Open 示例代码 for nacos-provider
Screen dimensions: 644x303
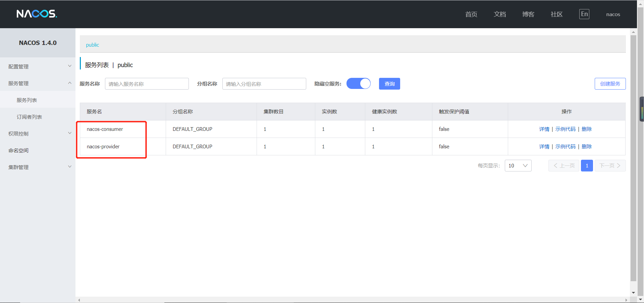point(566,147)
